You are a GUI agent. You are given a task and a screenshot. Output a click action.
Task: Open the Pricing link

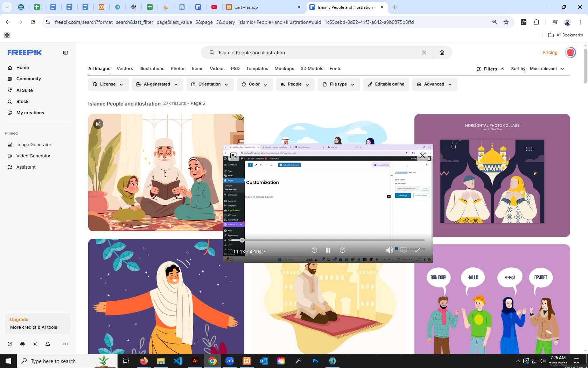click(550, 53)
